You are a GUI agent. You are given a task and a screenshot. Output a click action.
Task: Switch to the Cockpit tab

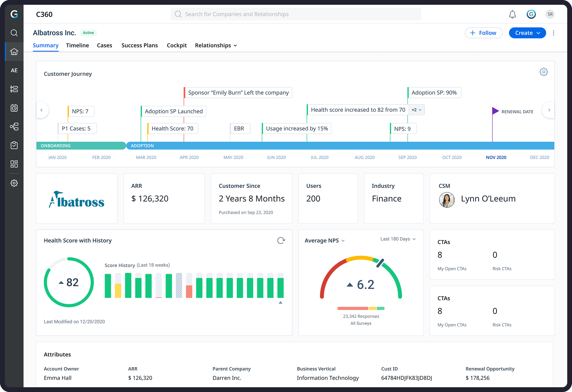point(177,45)
